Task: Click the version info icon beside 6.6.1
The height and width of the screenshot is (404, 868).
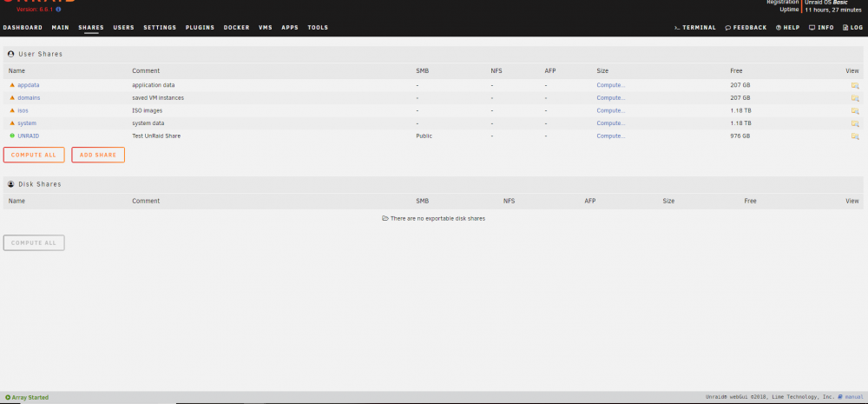Action: pyautogui.click(x=59, y=10)
